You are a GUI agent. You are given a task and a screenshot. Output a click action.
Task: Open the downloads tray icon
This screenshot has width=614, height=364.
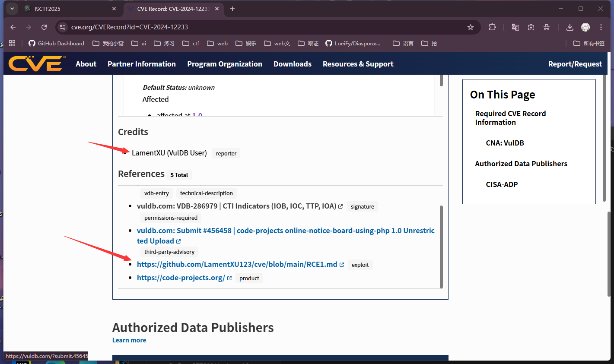[x=570, y=27]
